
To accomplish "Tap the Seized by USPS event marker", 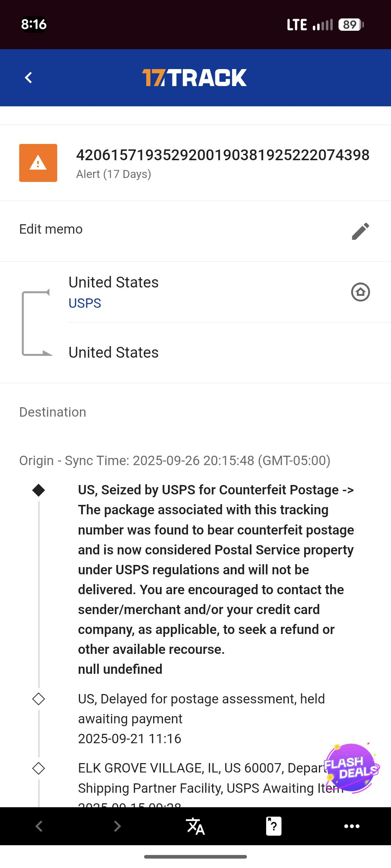I will (38, 490).
